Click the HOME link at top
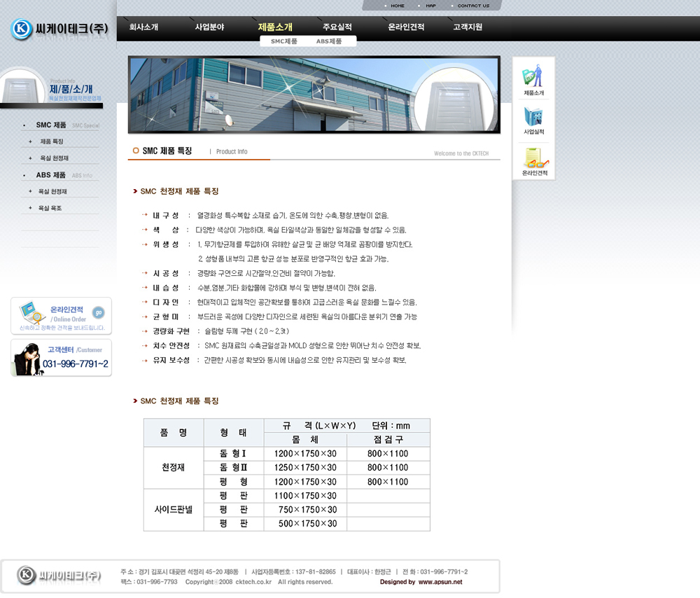Screen dimensions: 700x598 (397, 6)
